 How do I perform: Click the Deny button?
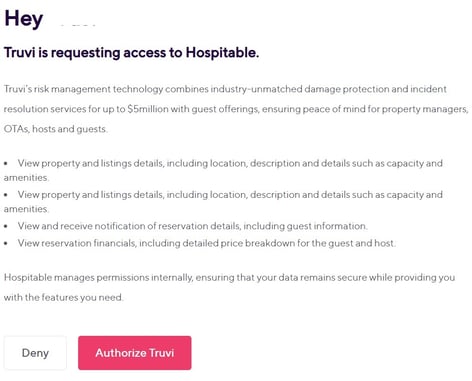[x=35, y=353]
